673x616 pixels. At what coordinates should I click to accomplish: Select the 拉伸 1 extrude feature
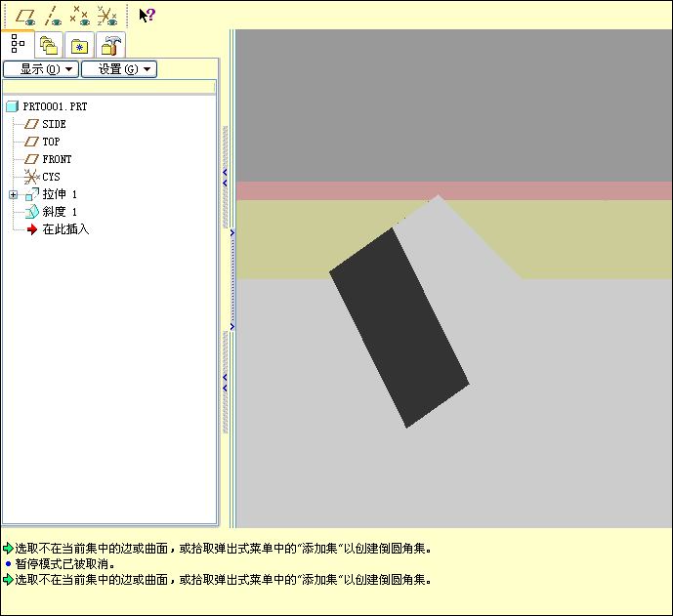click(x=60, y=194)
